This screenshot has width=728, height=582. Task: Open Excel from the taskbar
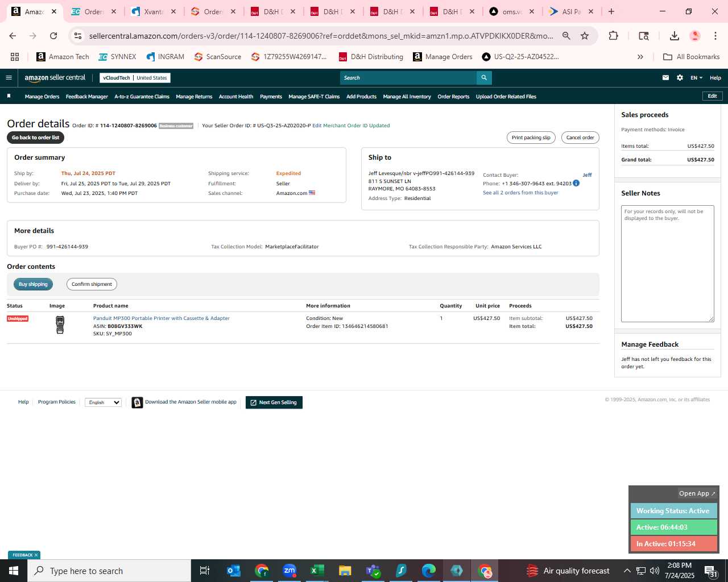(317, 571)
